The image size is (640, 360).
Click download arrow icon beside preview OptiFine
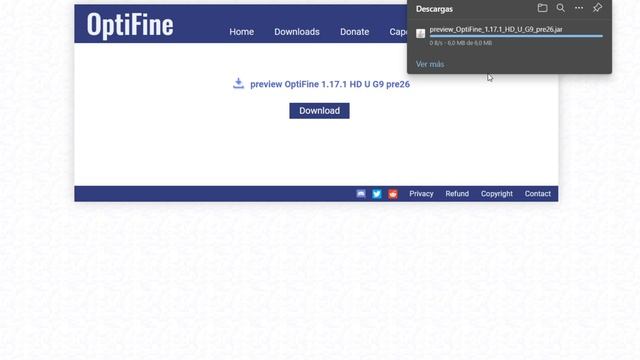point(238,83)
